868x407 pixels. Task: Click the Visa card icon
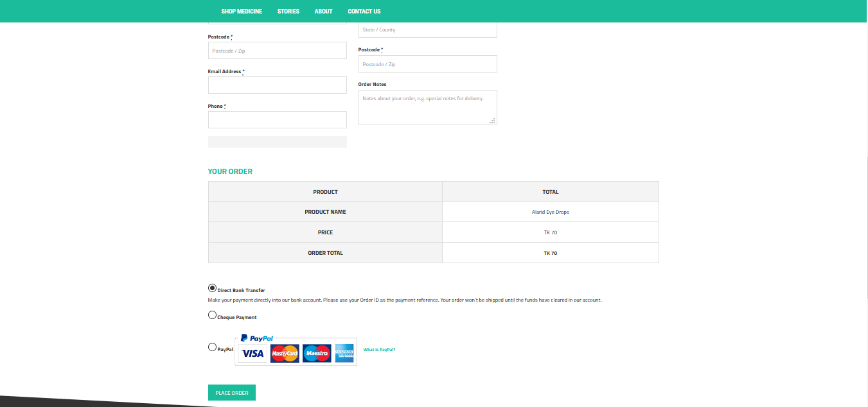tap(252, 353)
